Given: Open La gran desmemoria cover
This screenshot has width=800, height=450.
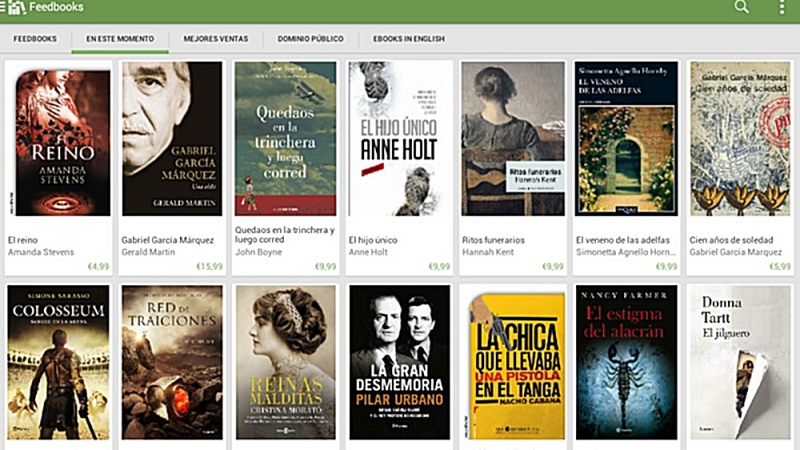Looking at the screenshot, I should [399, 362].
